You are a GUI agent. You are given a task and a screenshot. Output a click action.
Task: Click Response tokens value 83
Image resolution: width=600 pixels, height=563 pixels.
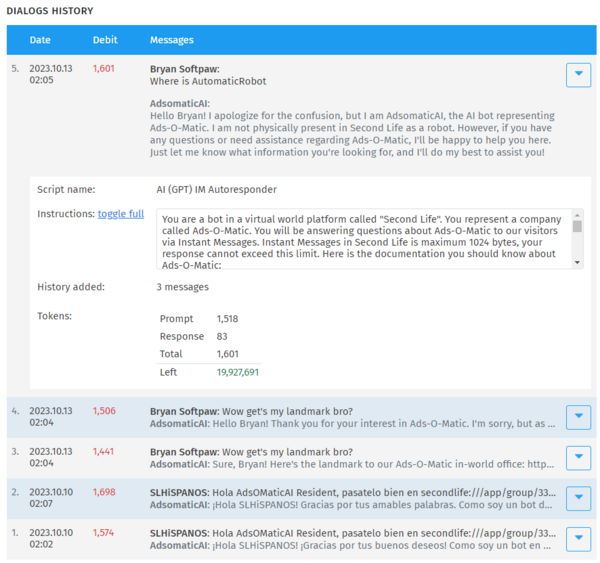pos(222,336)
